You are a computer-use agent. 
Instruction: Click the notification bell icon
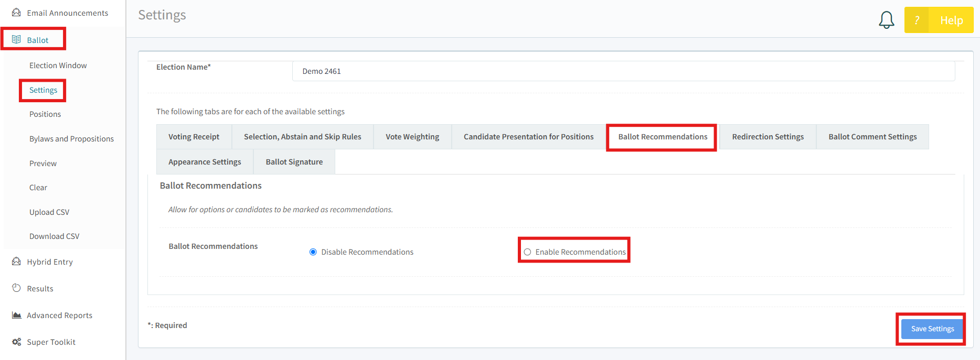point(886,20)
